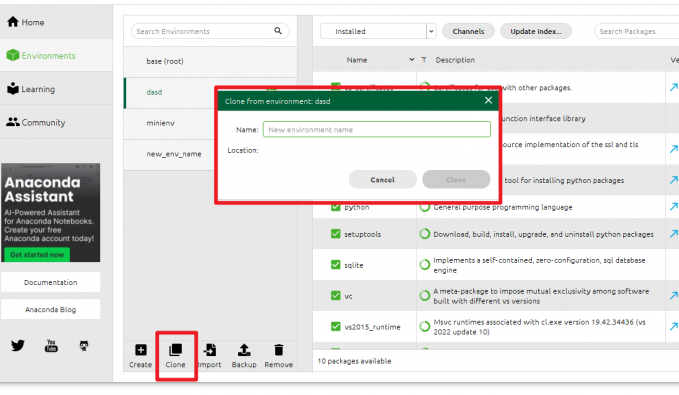Click the upgrade arrow in the ssl and tls row
The height and width of the screenshot is (395, 679).
(673, 149)
